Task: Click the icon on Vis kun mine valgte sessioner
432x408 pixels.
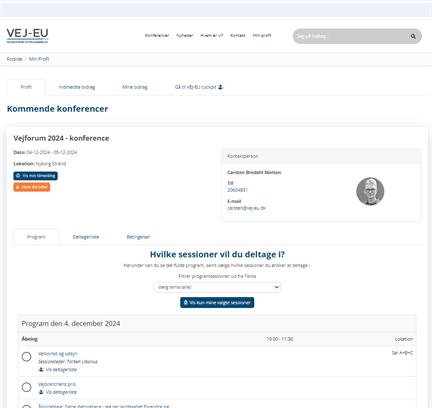Action: point(186,303)
